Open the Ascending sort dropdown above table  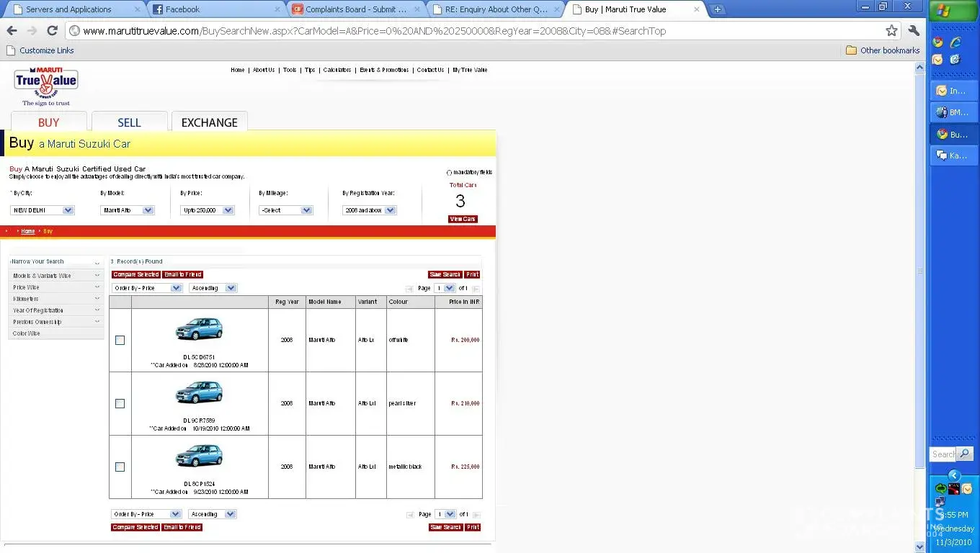213,288
